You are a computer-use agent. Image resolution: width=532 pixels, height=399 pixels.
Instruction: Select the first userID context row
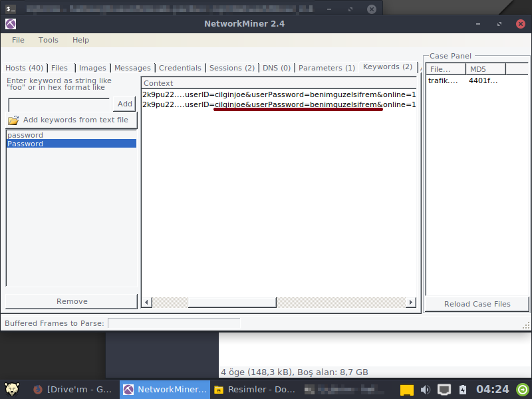pos(279,94)
